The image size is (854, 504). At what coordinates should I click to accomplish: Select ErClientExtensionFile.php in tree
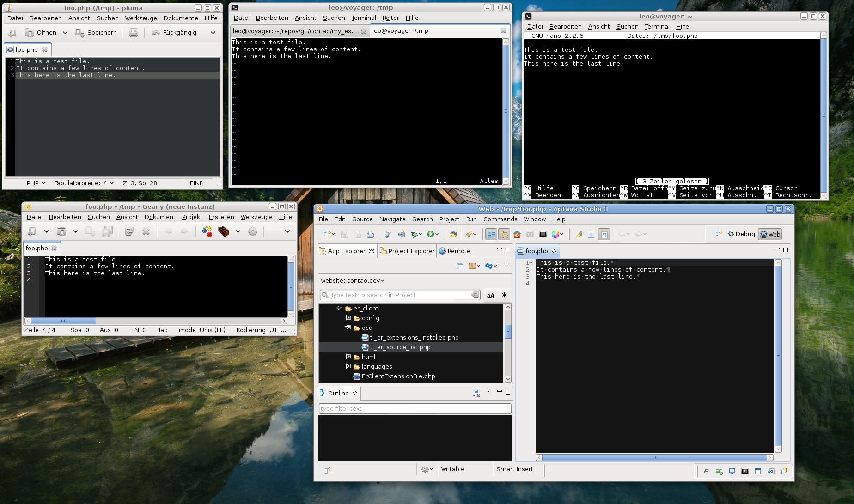394,376
